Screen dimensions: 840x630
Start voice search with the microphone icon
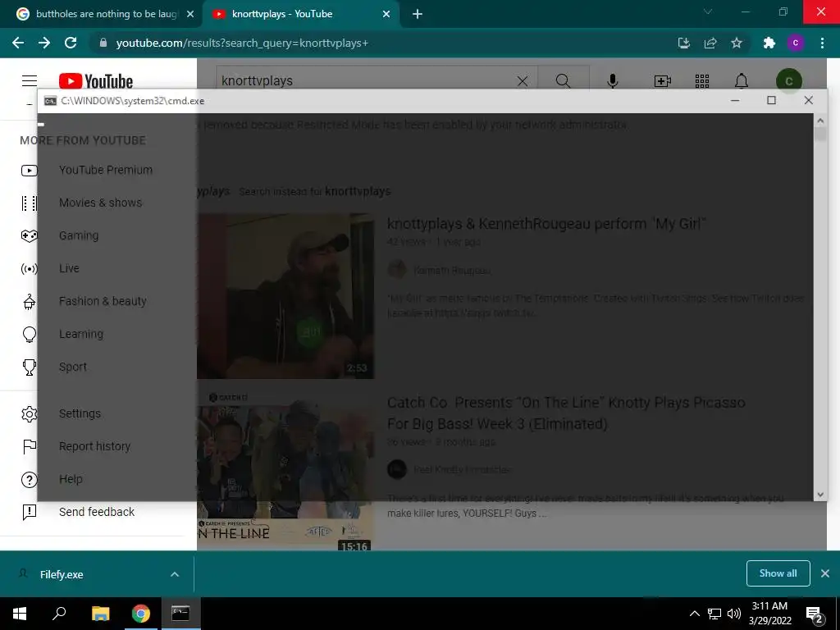coord(612,81)
